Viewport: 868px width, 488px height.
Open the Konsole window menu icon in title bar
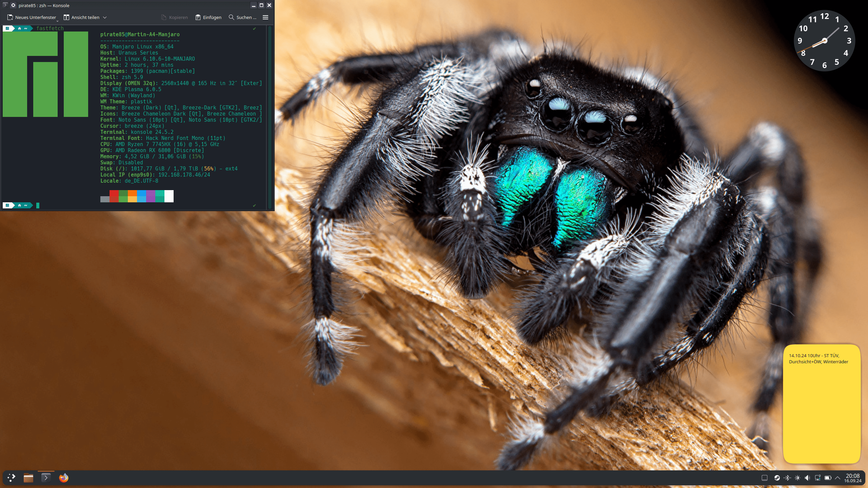[x=5, y=5]
